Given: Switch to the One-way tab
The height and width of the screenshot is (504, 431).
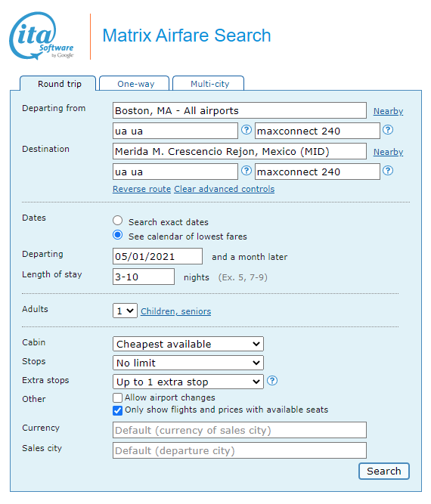Looking at the screenshot, I should [135, 84].
